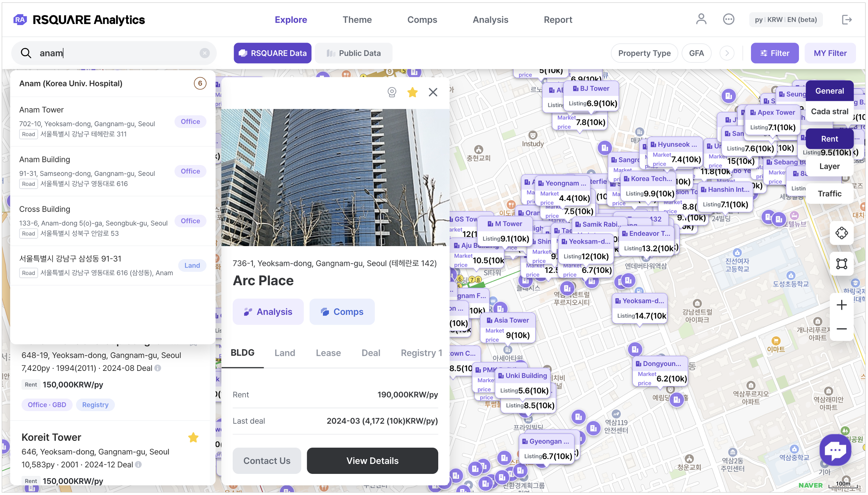Click the logout icon

[846, 19]
